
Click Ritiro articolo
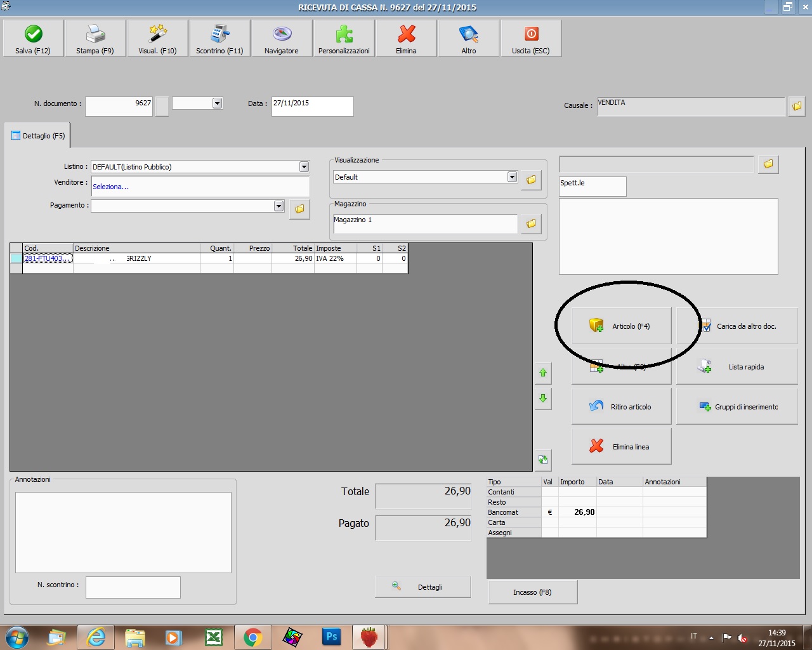coord(622,407)
